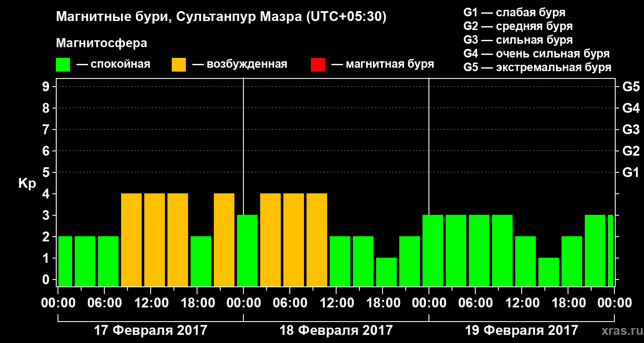Click 'G5 — экстремальная буря' description
Image resolution: width=644 pixels, height=343 pixels.
pyautogui.click(x=538, y=67)
